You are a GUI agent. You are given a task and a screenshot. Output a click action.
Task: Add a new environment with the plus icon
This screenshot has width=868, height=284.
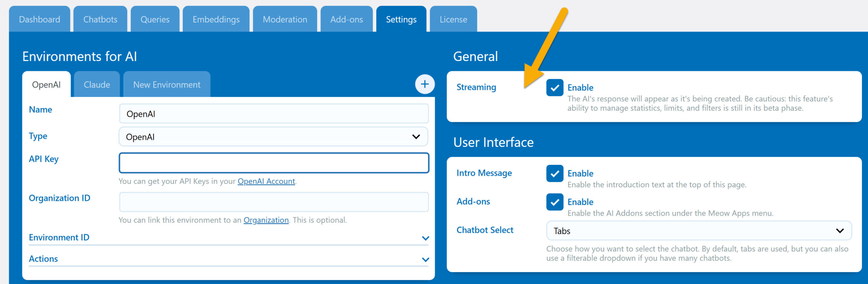pyautogui.click(x=425, y=84)
